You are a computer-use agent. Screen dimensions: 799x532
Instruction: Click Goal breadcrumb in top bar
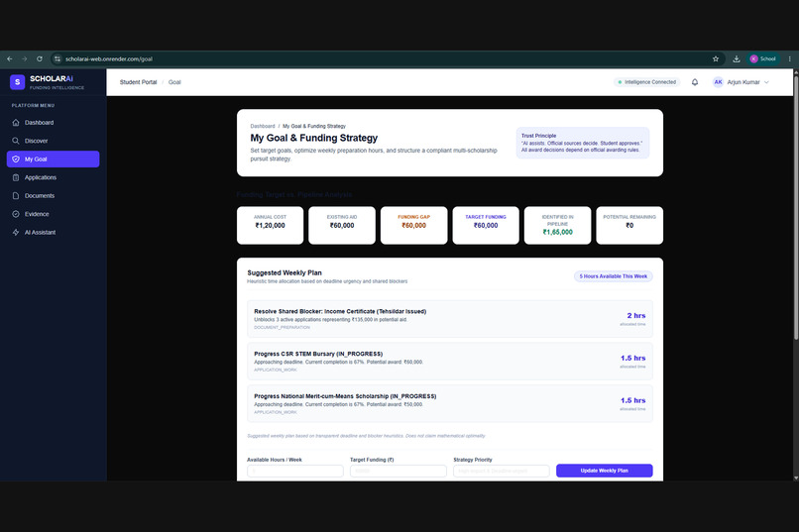tap(174, 82)
